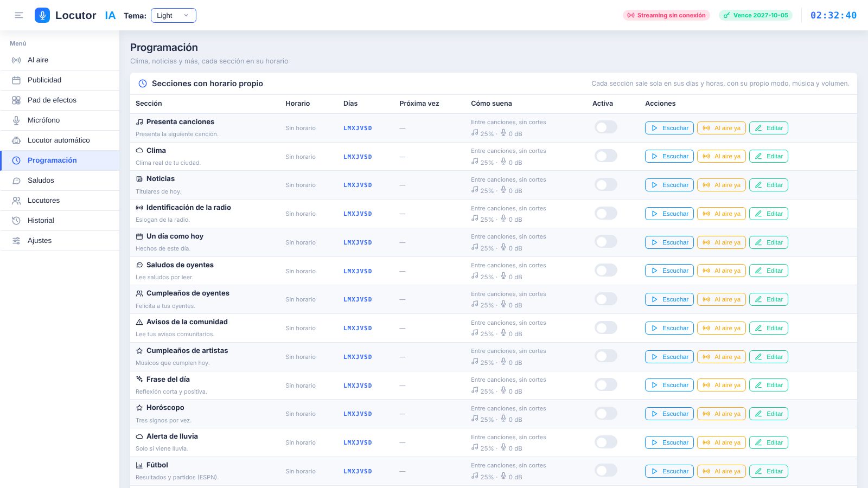Open the Tema Light dropdown
Screen dimensions: 868x488
pyautogui.click(x=174, y=15)
